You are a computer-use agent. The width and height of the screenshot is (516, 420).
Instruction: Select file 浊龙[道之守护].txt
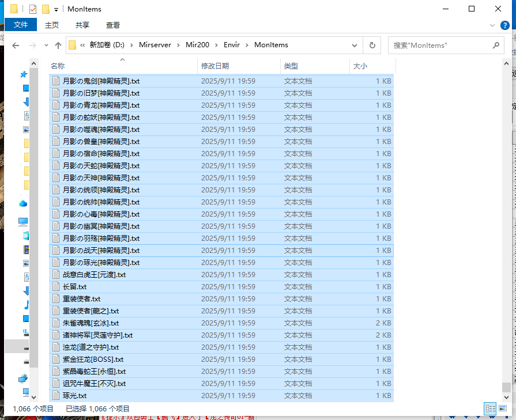pos(221,347)
